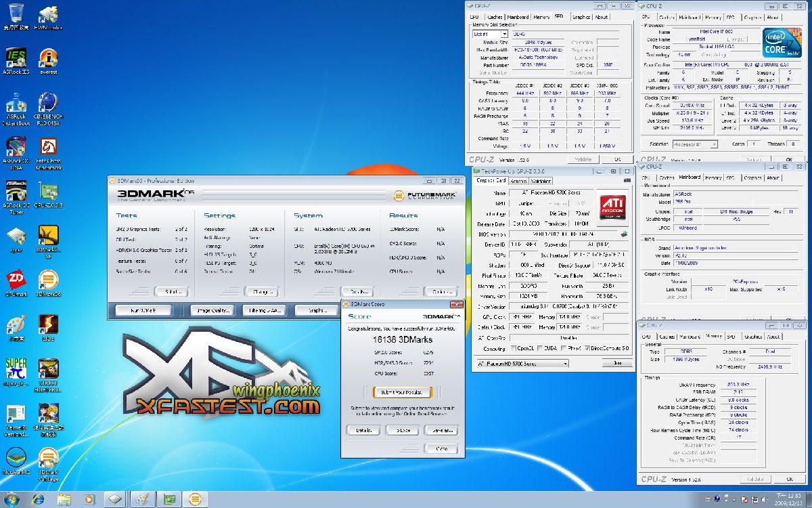Launch the 3DMark06 desktop shortcut
The height and width of the screenshot is (508, 812).
48,284
